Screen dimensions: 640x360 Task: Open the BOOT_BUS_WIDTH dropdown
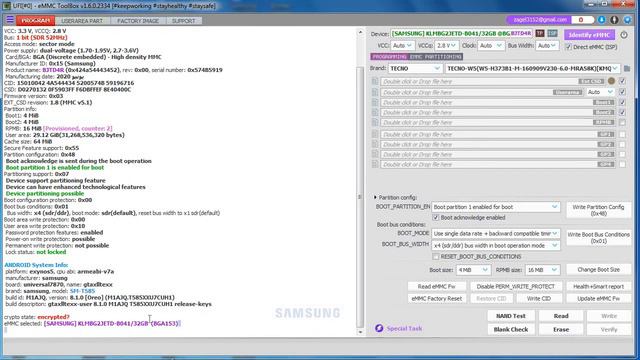pyautogui.click(x=496, y=245)
